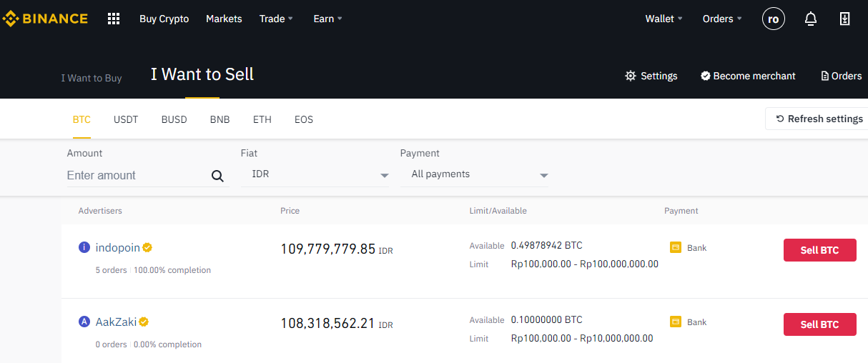
Task: Open the Wallet dropdown menu
Action: [x=664, y=19]
